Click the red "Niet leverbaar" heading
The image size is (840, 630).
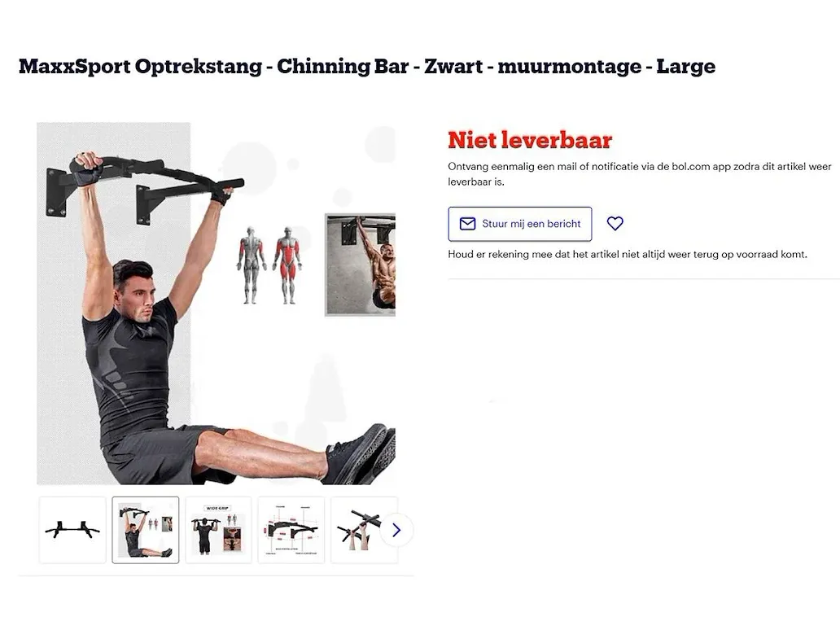530,140
